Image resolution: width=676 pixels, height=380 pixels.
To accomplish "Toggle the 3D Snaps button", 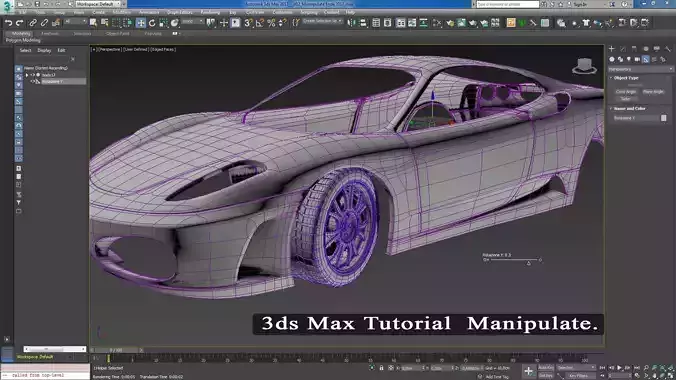I will click(x=248, y=23).
